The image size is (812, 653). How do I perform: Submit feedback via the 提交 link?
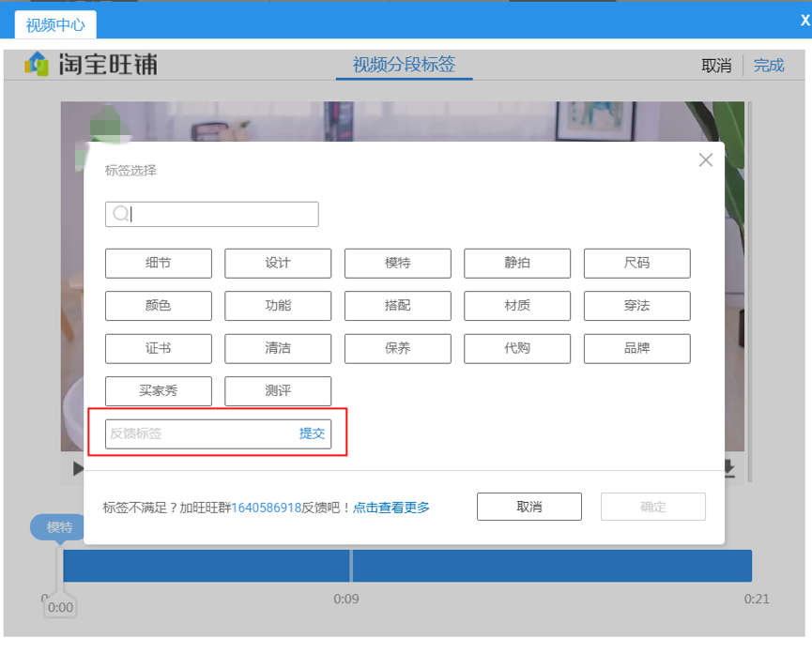(x=313, y=433)
